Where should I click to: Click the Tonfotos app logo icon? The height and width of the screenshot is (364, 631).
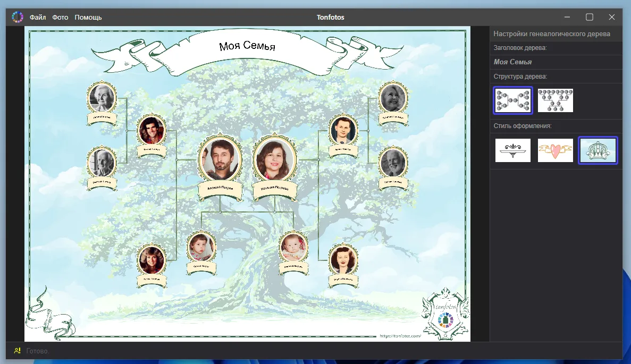coord(18,17)
